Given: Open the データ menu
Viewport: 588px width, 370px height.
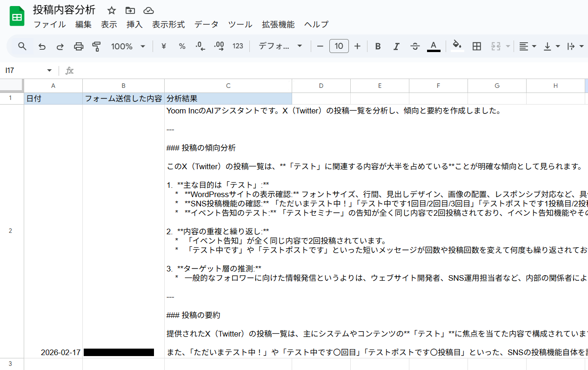Looking at the screenshot, I should click(207, 25).
